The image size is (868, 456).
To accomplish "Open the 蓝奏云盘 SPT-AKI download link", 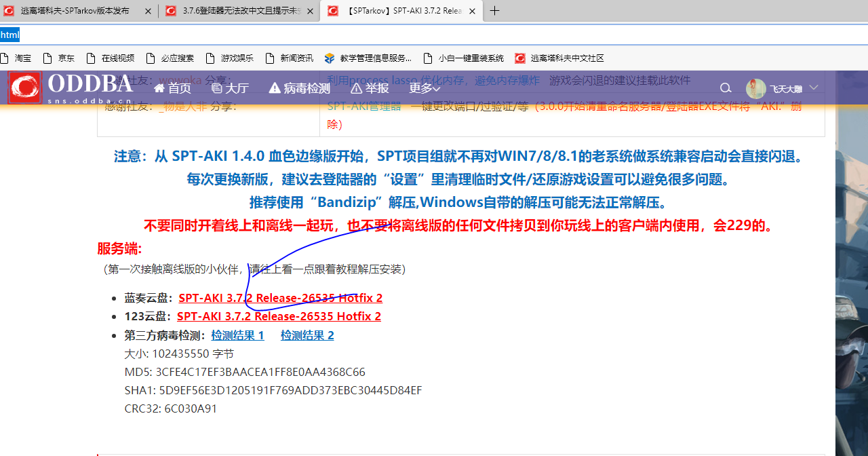I will [x=280, y=297].
